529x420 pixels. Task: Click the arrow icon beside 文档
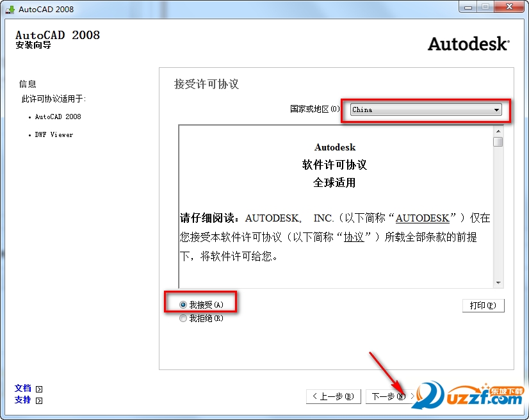coord(39,389)
